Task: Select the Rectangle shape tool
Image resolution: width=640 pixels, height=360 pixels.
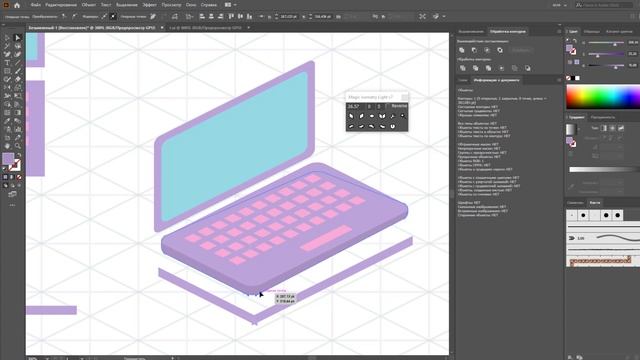Action: point(7,71)
